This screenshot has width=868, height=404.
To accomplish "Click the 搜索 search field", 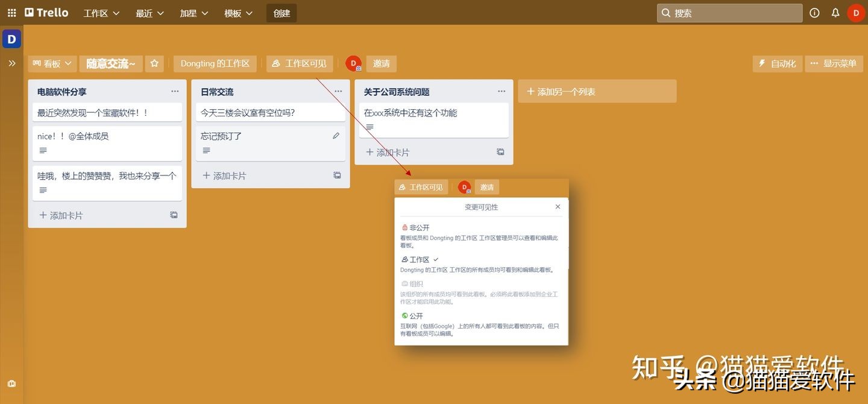I will coord(729,12).
